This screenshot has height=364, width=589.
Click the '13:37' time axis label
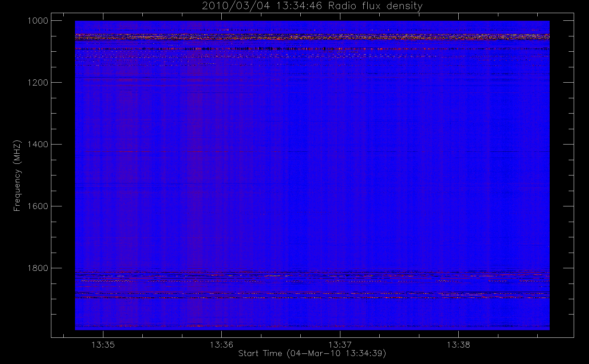coord(340,345)
